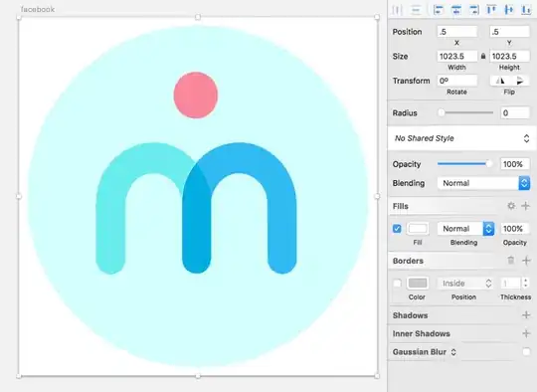Viewport: 537px width, 392px height.
Task: Align selection to right edge
Action: pos(473,10)
